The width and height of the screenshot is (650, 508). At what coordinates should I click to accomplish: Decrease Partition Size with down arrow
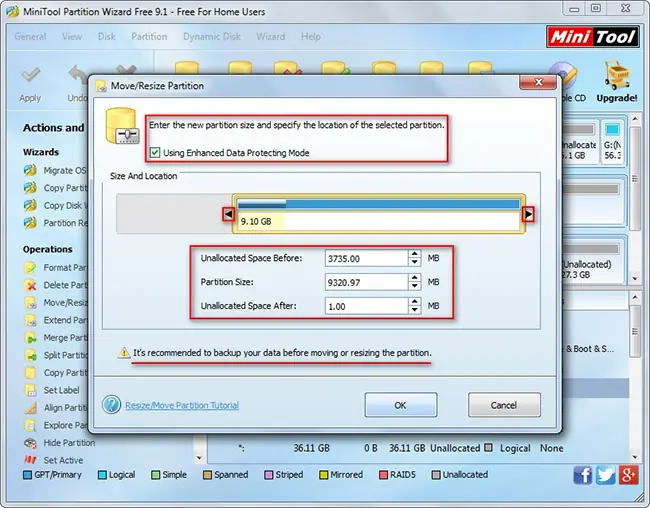pyautogui.click(x=415, y=286)
